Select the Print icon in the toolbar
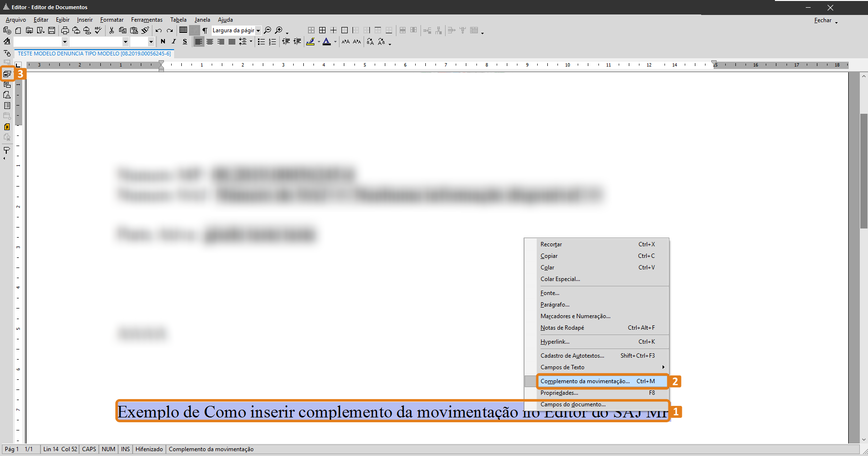 (65, 30)
